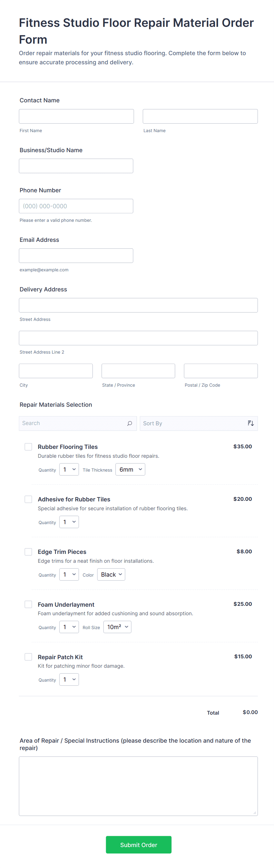Screen dimensions: 274x868
Task: Click the Email Address input
Action: coord(76,255)
